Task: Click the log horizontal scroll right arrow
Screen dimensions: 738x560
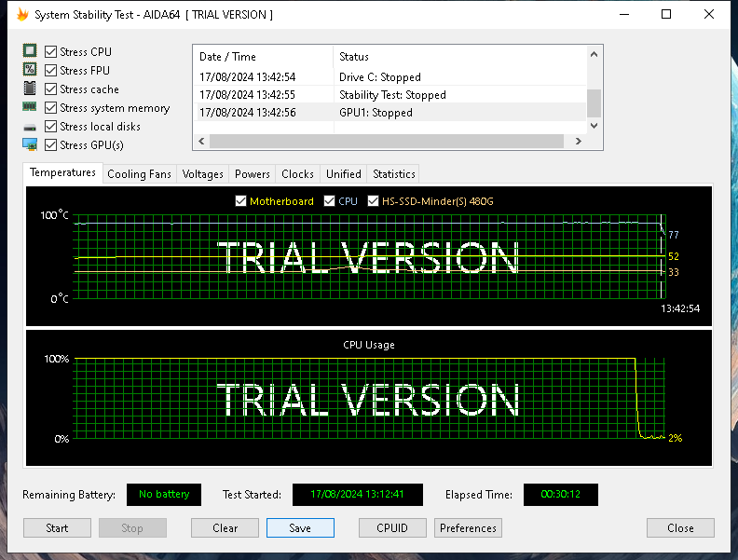Action: [579, 142]
